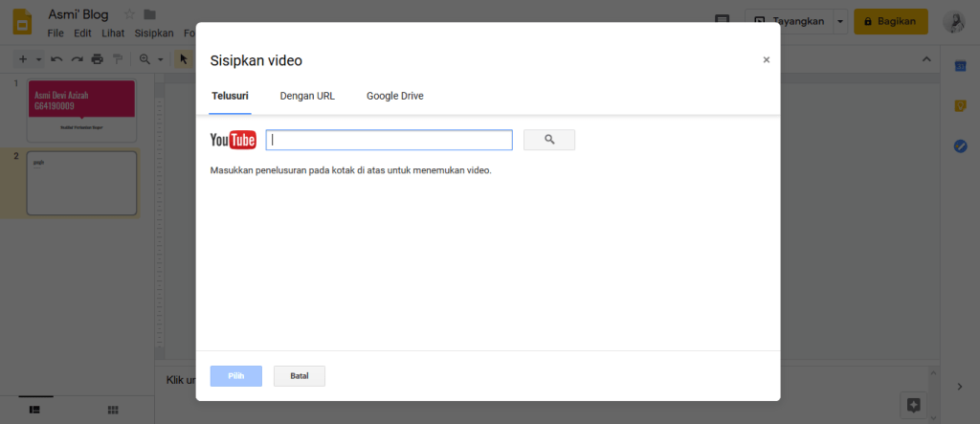Close the Sisipkan video dialog

(766, 60)
